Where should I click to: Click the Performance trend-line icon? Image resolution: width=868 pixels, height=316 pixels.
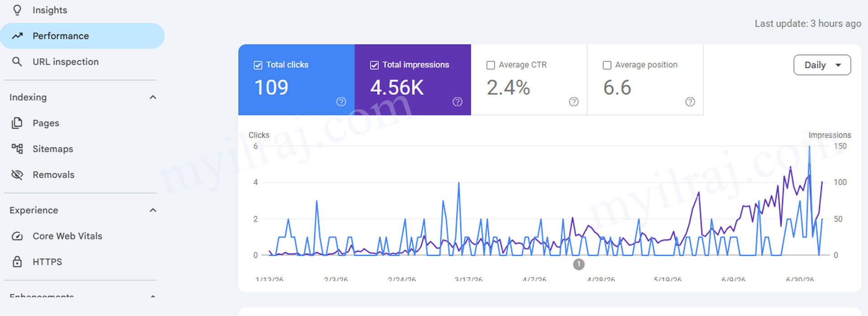tap(17, 36)
